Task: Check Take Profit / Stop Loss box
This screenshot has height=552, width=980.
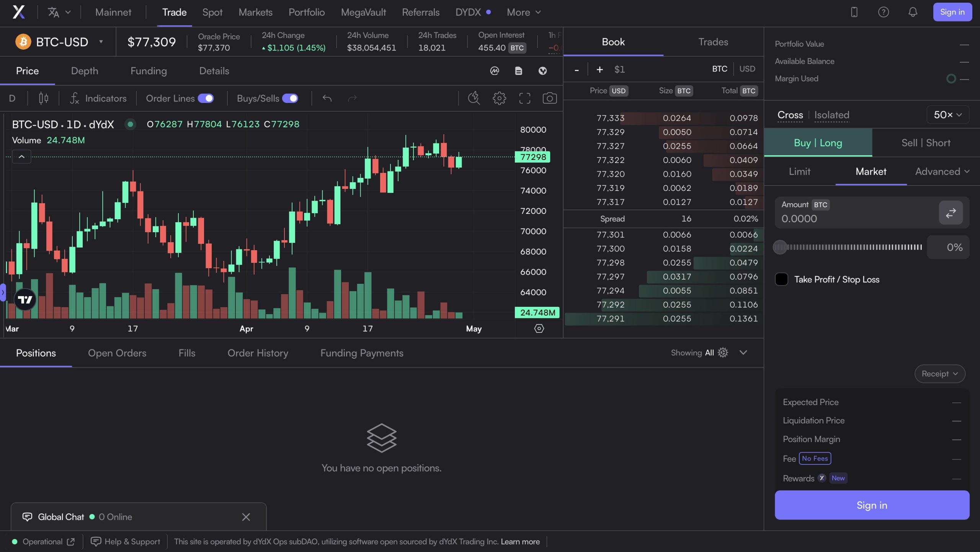Action: 781,279
